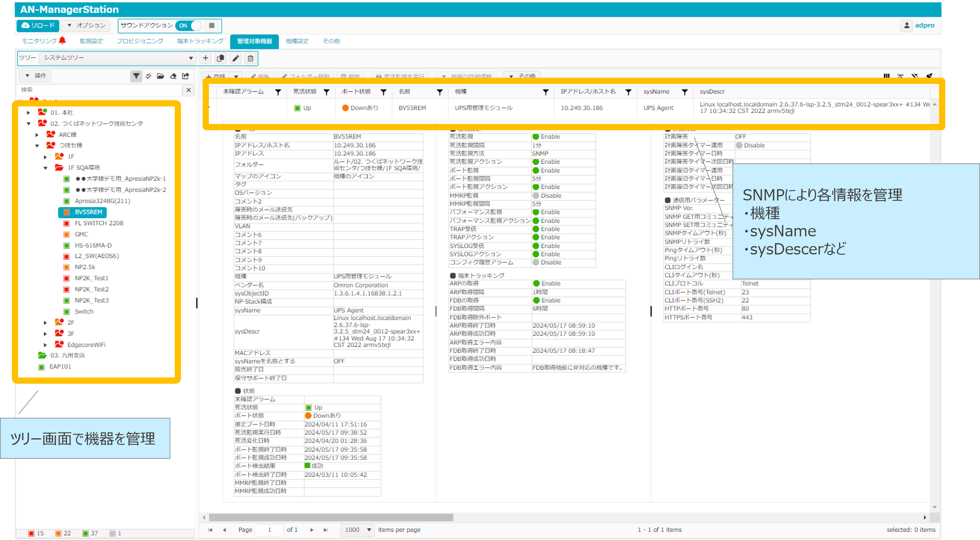This screenshot has width=980, height=540.
Task: Go to the previous page of results
Action: point(224,530)
